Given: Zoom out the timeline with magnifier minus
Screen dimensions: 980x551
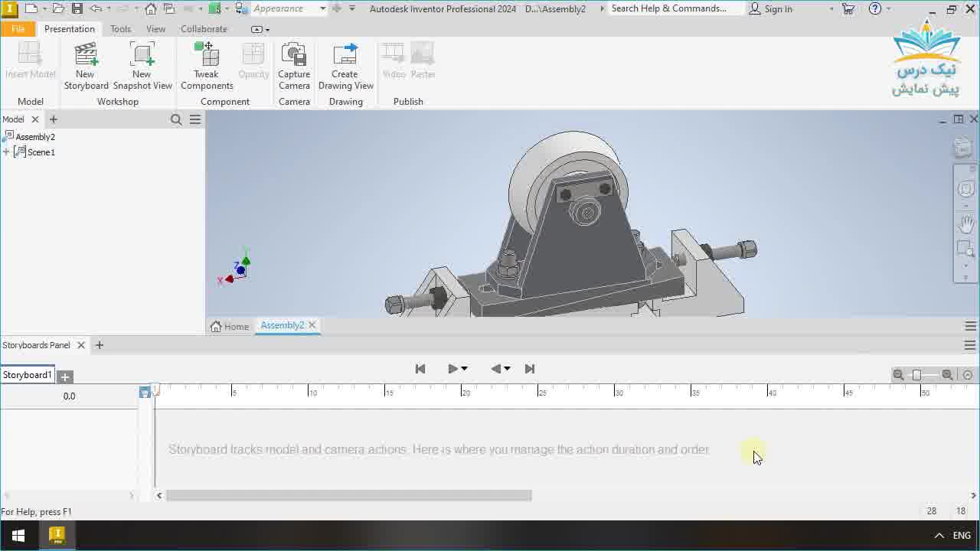Looking at the screenshot, I should click(x=898, y=375).
